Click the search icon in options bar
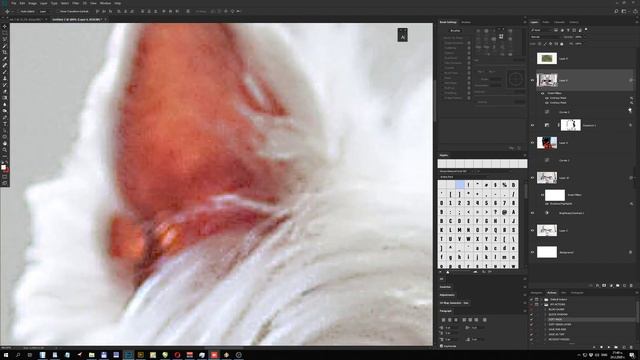The width and height of the screenshot is (640, 360). [616, 11]
